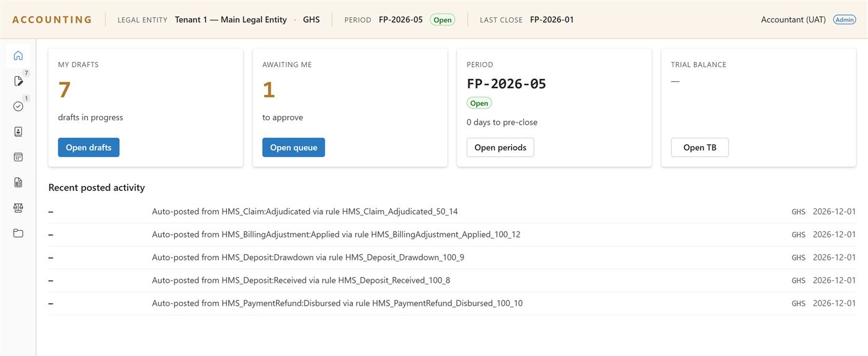Click the 2026-12-01 date in HMS_Claim row
The image size is (868, 356).
click(x=835, y=211)
